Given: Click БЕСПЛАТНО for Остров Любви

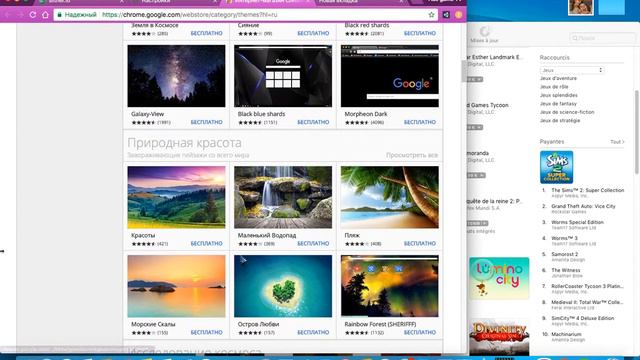Looking at the screenshot, I should [x=313, y=332].
